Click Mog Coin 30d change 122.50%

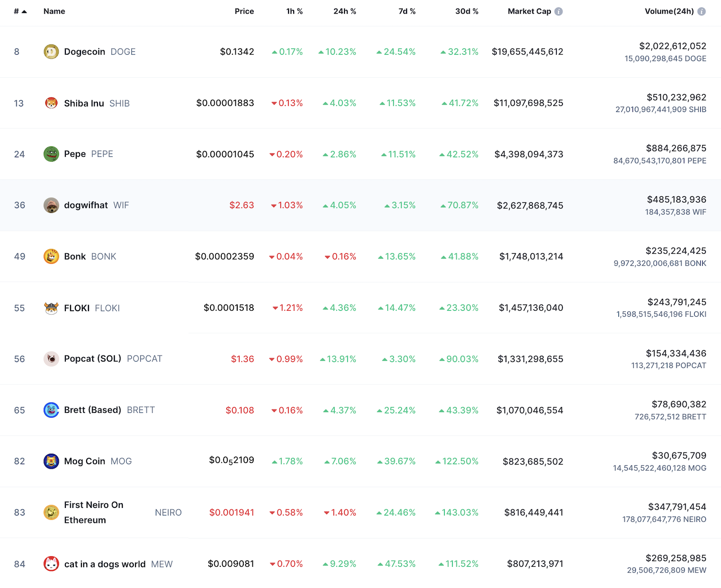(457, 461)
